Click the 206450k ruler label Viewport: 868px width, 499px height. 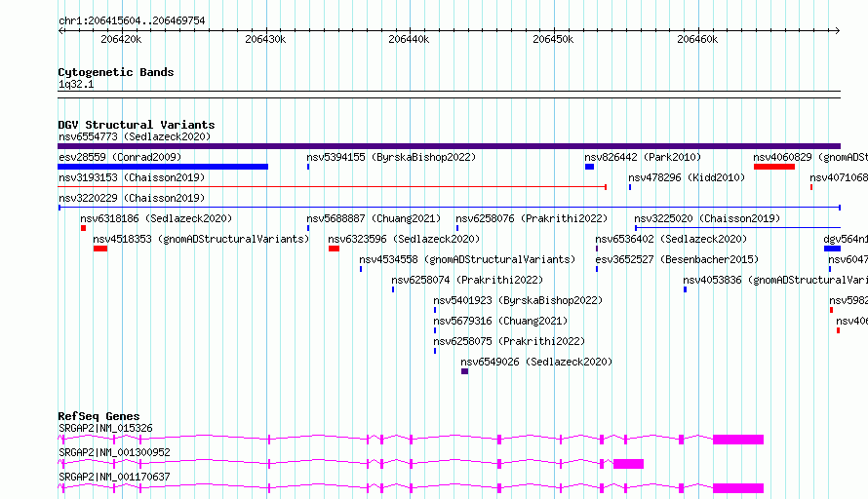coord(553,39)
